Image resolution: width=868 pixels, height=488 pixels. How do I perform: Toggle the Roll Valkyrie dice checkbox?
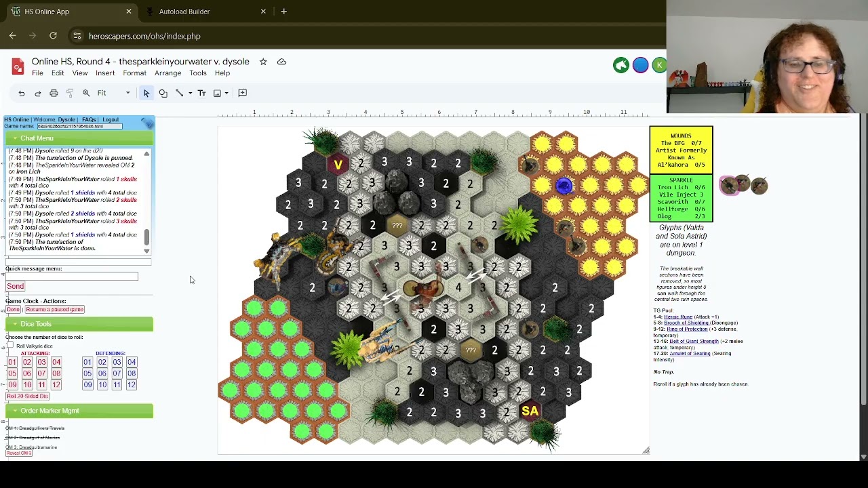point(11,346)
